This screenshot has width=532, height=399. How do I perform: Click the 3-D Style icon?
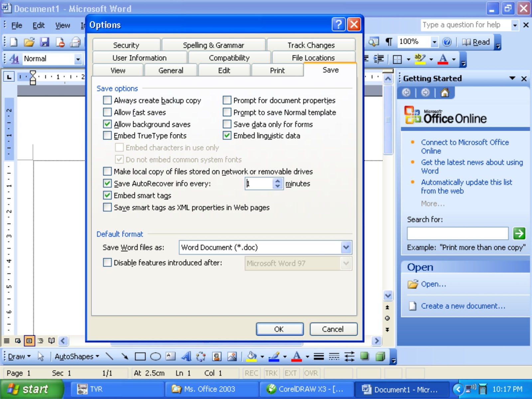380,356
